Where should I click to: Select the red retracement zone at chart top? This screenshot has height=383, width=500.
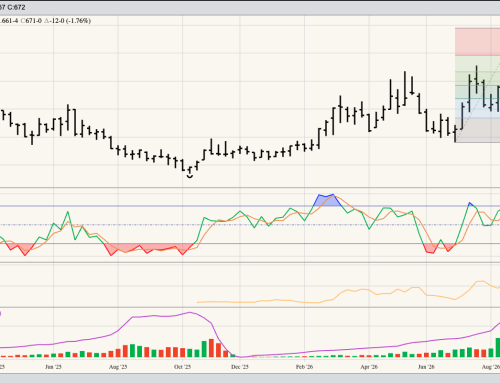[x=477, y=42]
